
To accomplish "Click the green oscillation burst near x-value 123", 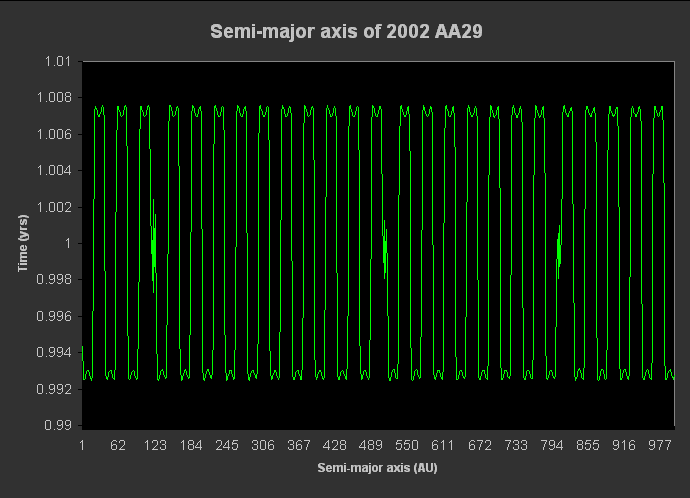I will (x=154, y=246).
